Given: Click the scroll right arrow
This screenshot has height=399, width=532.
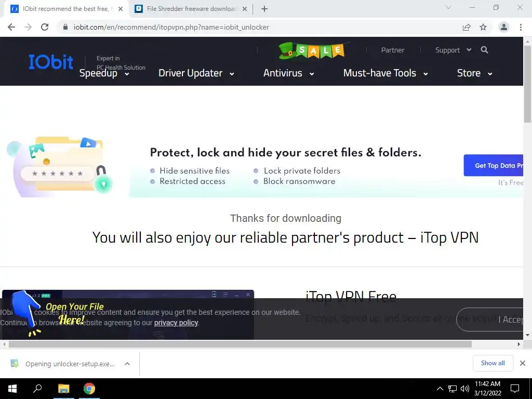Looking at the screenshot, I should pos(519,344).
